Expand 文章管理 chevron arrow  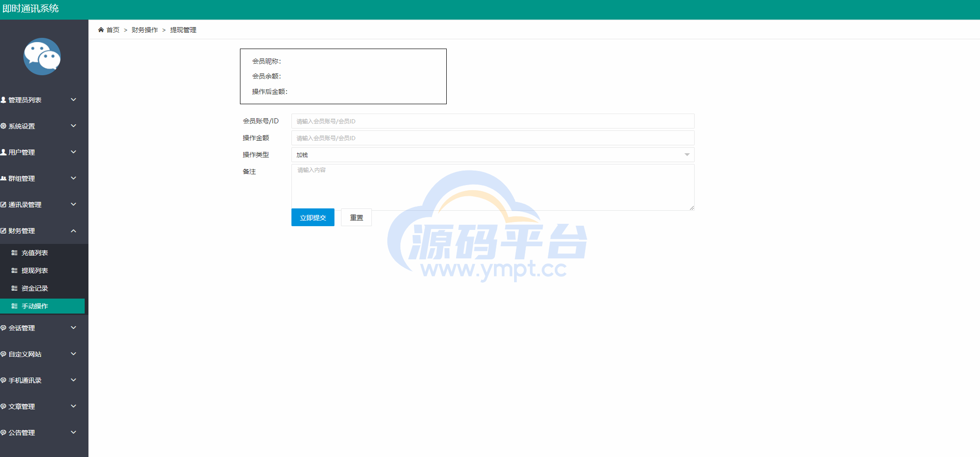[x=73, y=406]
